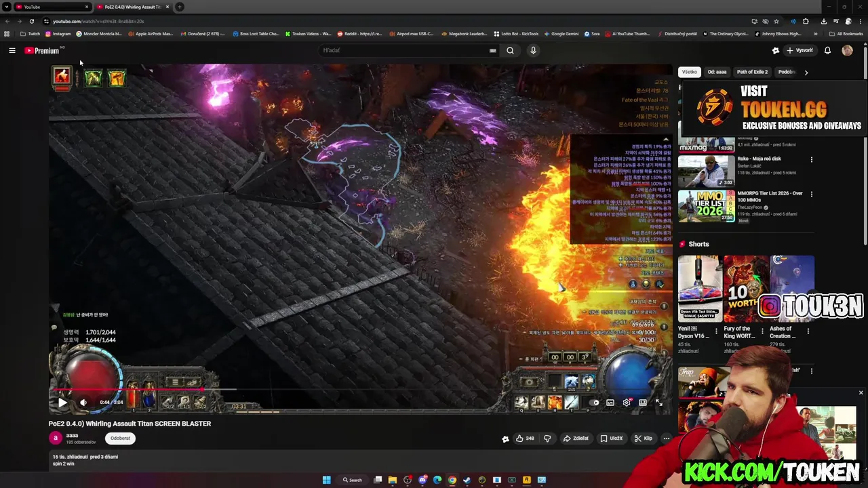Open the All Bookmarks folder

pyautogui.click(x=846, y=34)
